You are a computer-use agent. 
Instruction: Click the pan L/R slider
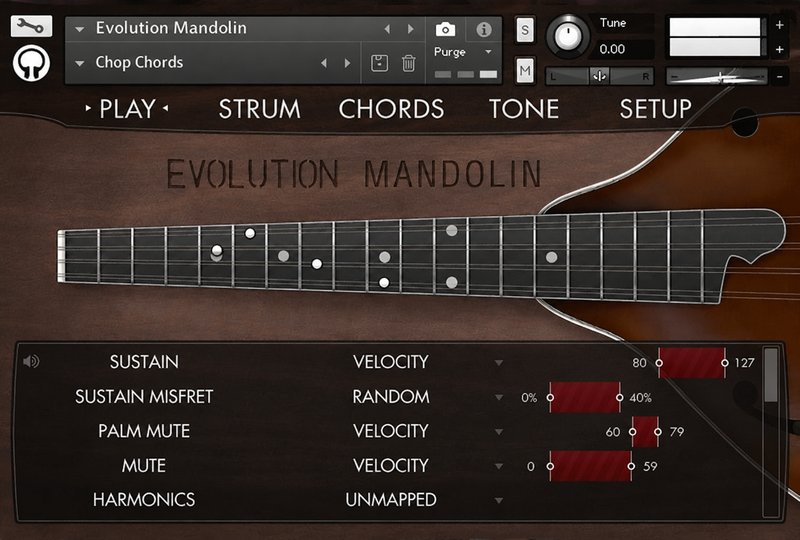(599, 77)
